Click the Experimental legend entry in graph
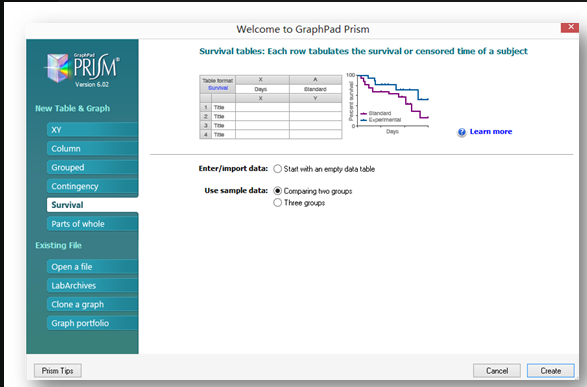 click(x=381, y=120)
